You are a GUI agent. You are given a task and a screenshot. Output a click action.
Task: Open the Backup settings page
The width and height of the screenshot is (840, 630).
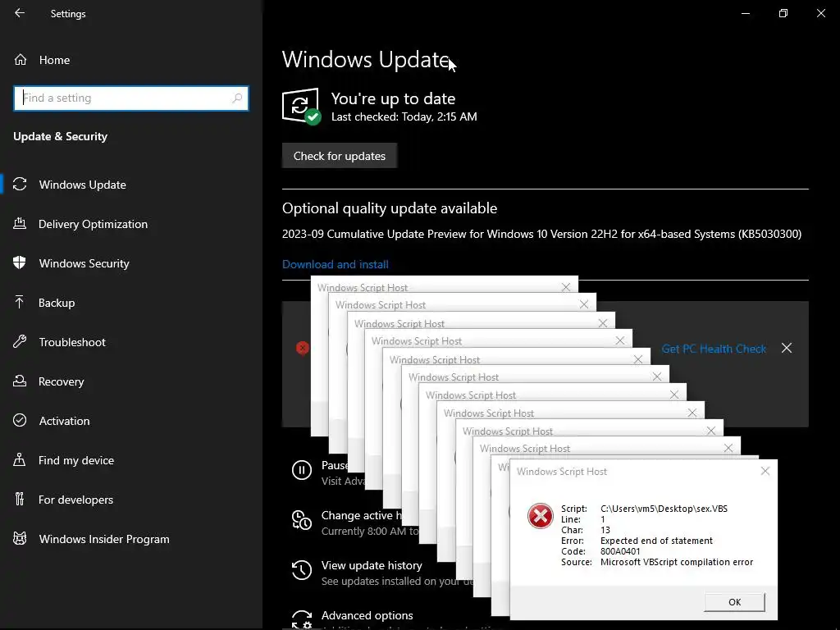pos(57,303)
